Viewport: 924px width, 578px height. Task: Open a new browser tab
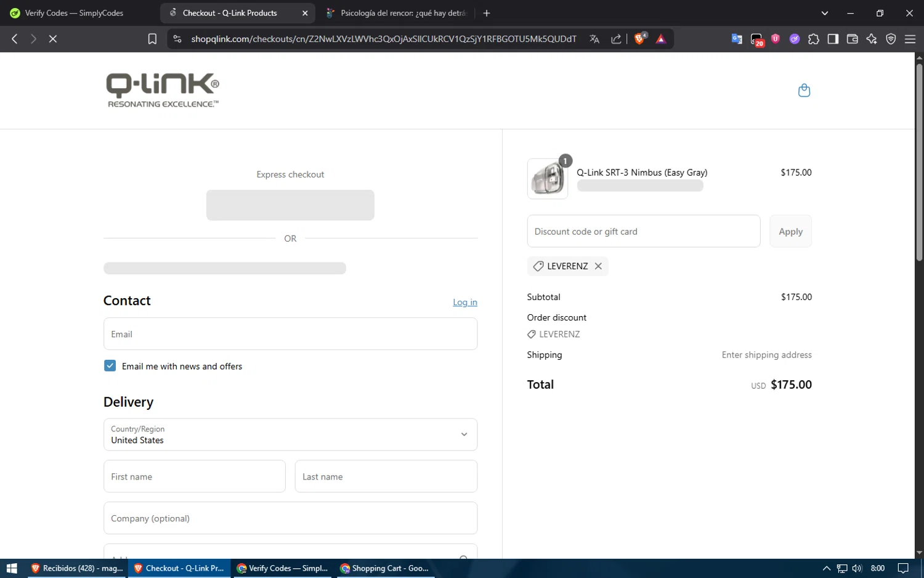pos(487,13)
